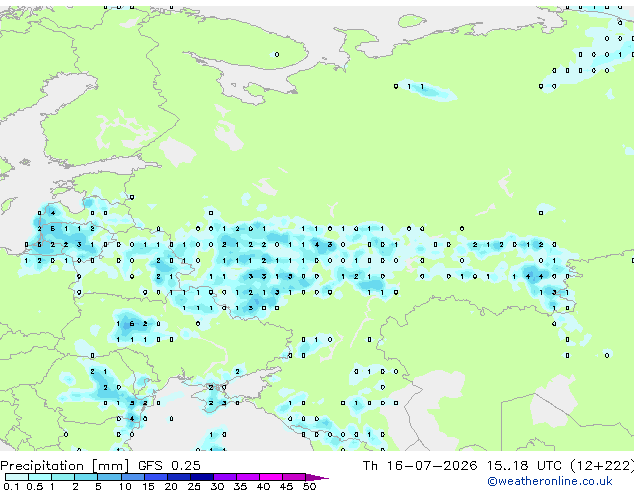This screenshot has width=634, height=490.
Task: Click the '15..18 UTC' time range
Action: click(x=524, y=466)
